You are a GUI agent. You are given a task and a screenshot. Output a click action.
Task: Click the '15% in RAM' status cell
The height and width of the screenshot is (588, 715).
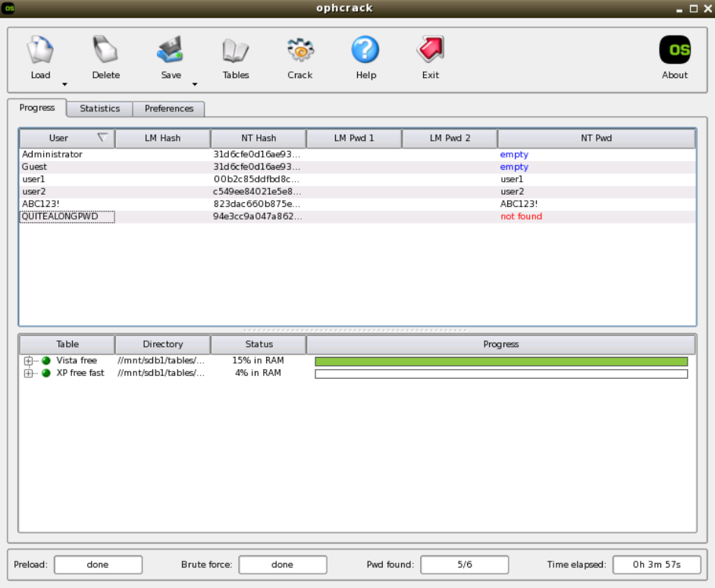click(258, 361)
